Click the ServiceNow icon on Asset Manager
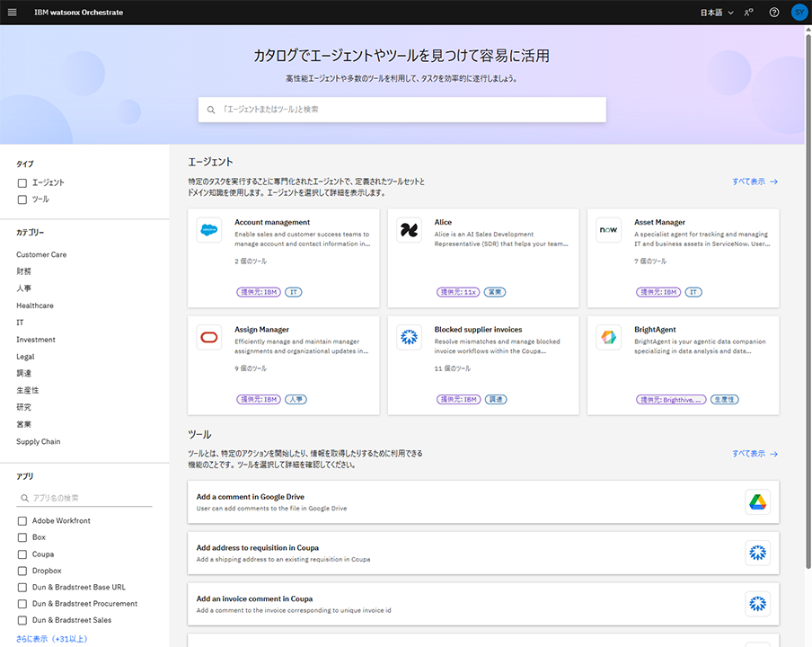 (608, 230)
